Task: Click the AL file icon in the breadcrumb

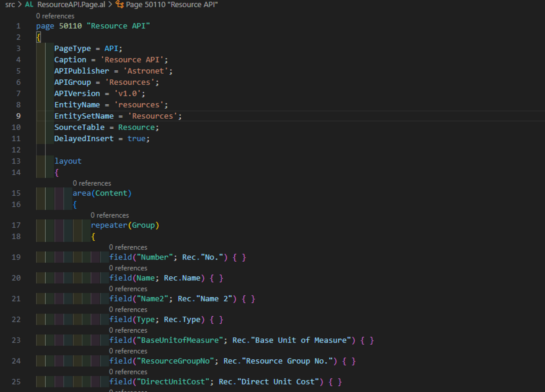Action: [x=29, y=5]
